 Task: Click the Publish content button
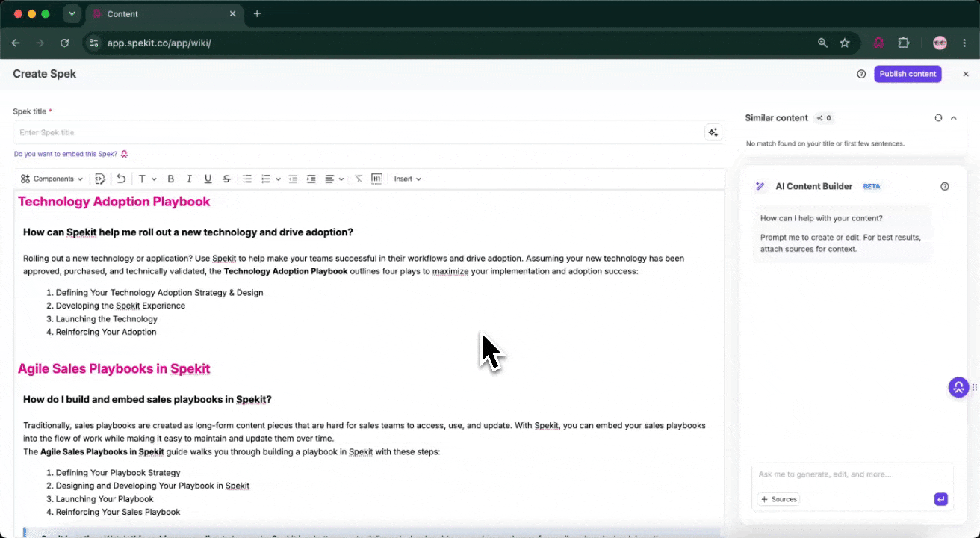tap(908, 74)
